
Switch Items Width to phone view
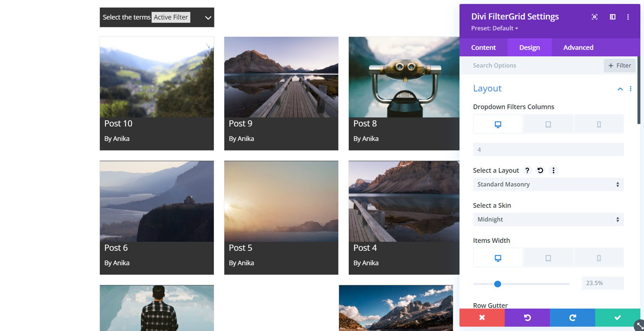click(599, 257)
